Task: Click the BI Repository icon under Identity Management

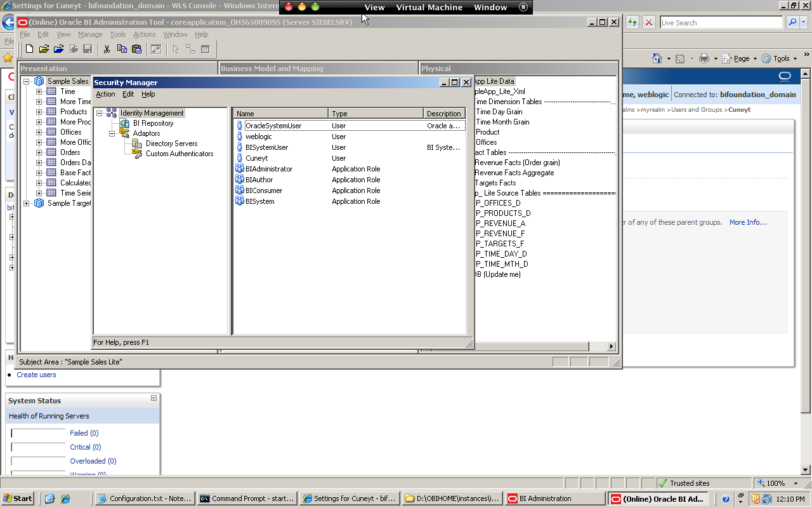Action: tap(124, 123)
